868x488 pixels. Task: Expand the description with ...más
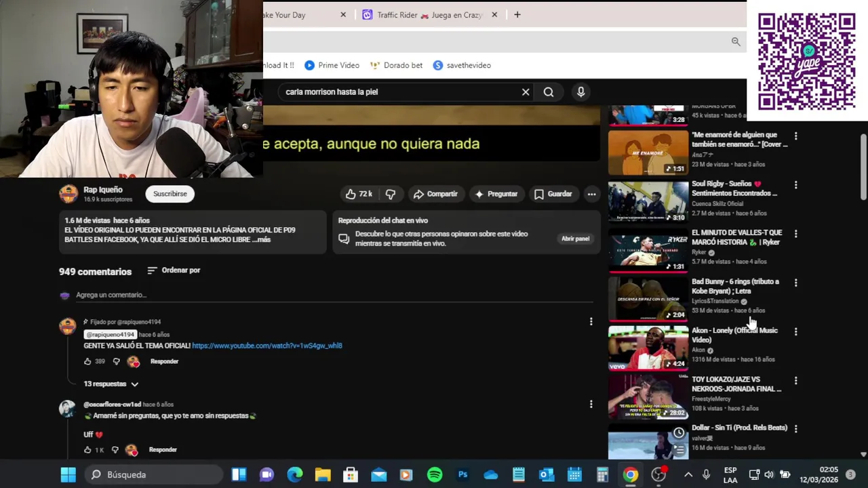click(262, 239)
